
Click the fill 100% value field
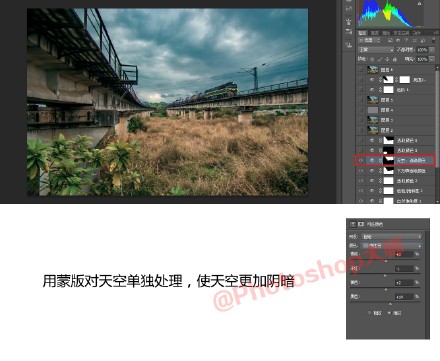tap(422, 59)
